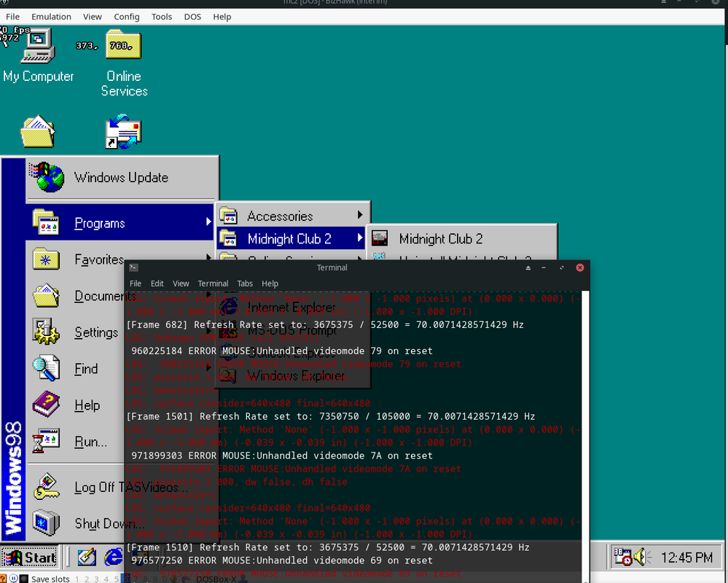Viewport: 728px width, 583px height.
Task: Click the Midnight Club 2 game launcher icon
Action: pos(380,238)
